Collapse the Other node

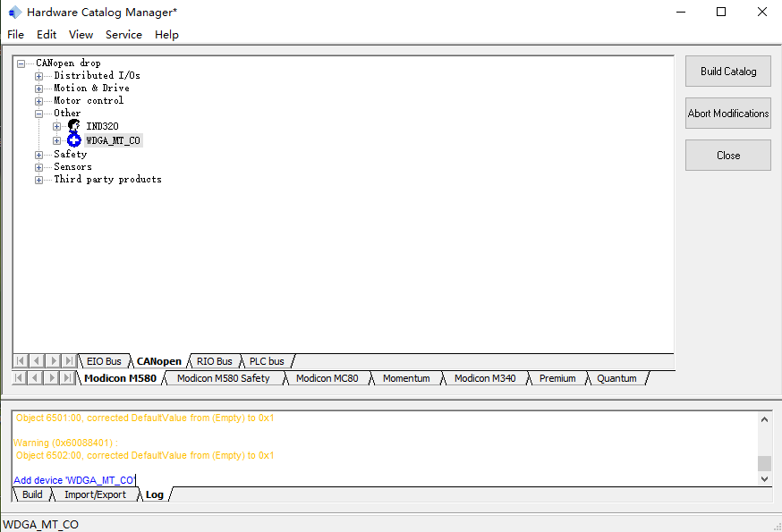point(38,114)
